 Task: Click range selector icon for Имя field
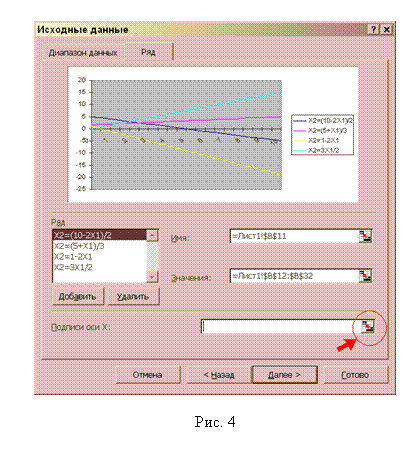click(x=365, y=236)
